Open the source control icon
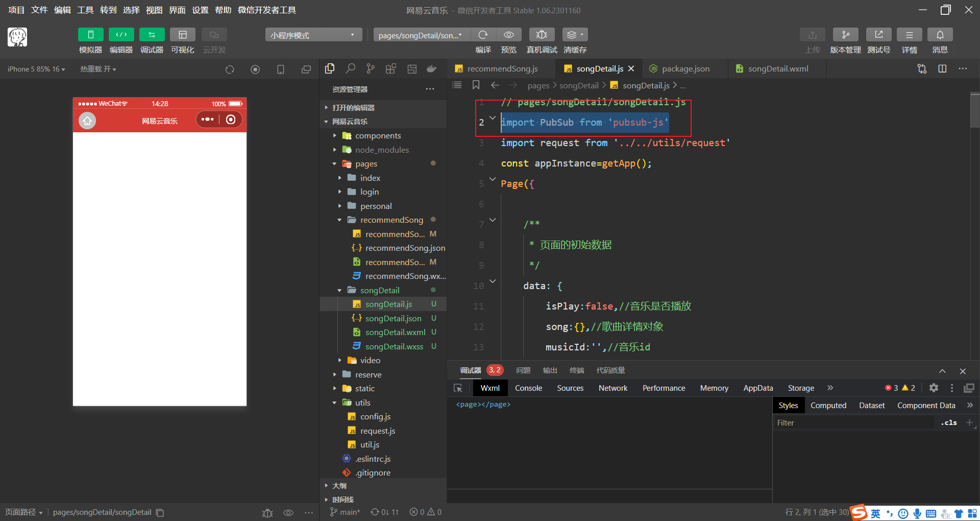Screen dimensions: 980x521 (x=371, y=68)
